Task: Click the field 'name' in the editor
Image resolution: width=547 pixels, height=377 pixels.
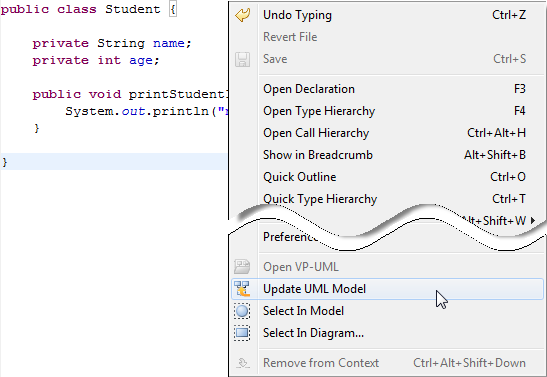Action: click(168, 43)
